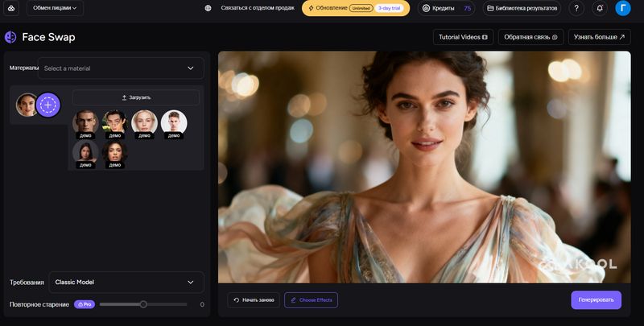The height and width of the screenshot is (326, 644).
Task: Open Tutorial Videos
Action: 462,37
